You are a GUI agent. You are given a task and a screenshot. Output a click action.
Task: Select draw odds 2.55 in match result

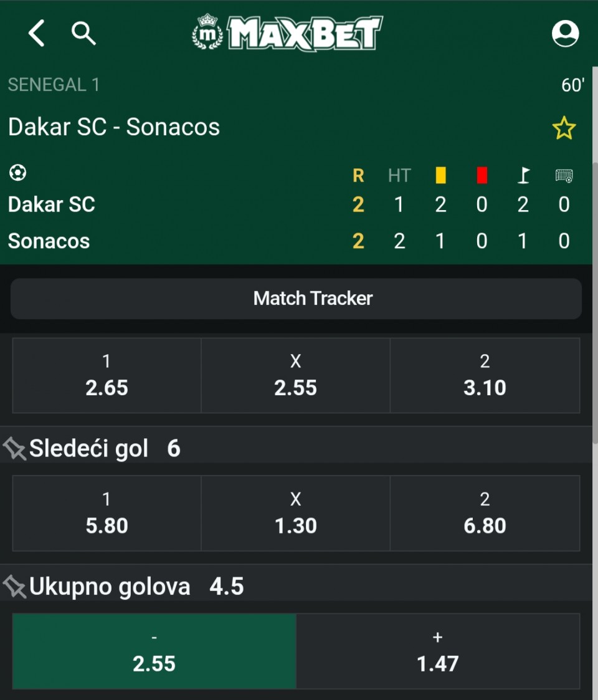[296, 376]
